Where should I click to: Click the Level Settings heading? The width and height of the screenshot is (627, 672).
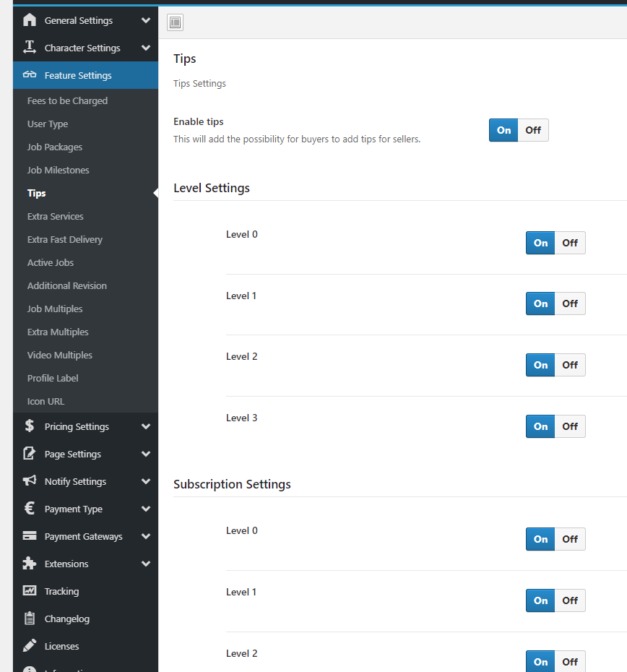pos(212,188)
